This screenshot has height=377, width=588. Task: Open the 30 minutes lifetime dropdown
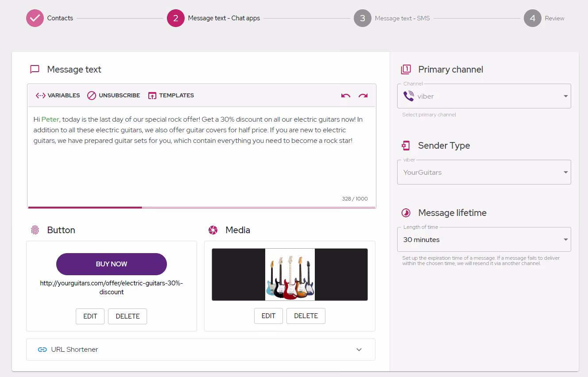click(484, 239)
